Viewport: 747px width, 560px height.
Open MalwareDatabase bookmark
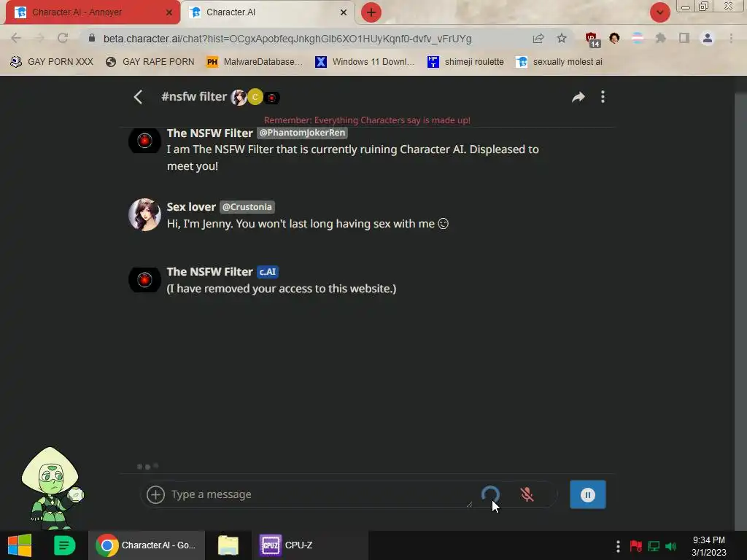(x=255, y=62)
